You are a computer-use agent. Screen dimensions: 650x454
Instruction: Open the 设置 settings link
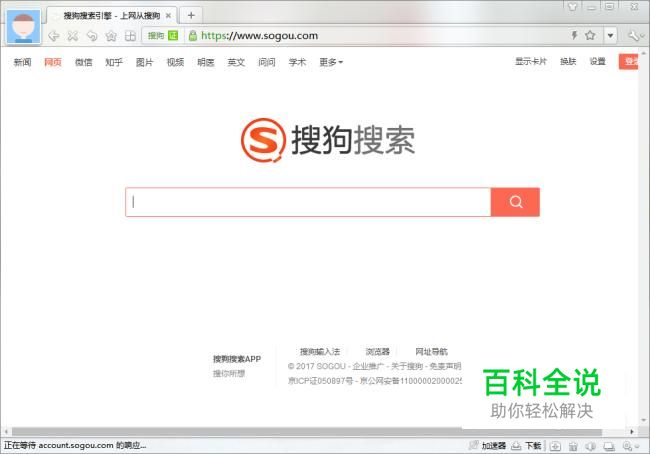point(598,61)
